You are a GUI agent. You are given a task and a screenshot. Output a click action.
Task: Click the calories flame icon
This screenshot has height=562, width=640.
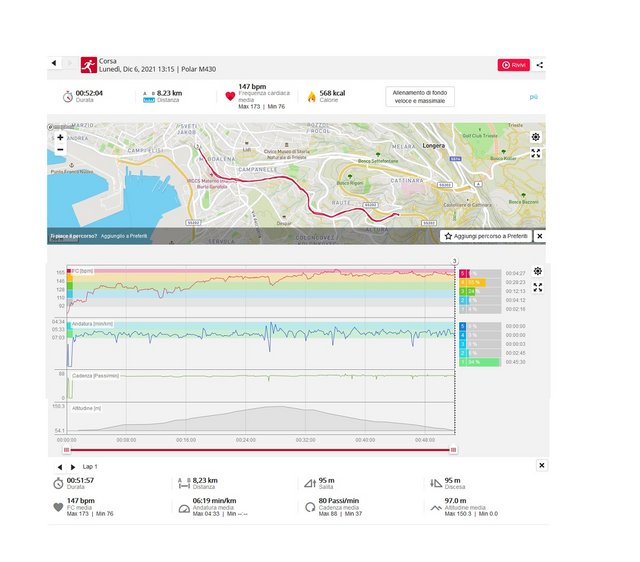coord(311,97)
